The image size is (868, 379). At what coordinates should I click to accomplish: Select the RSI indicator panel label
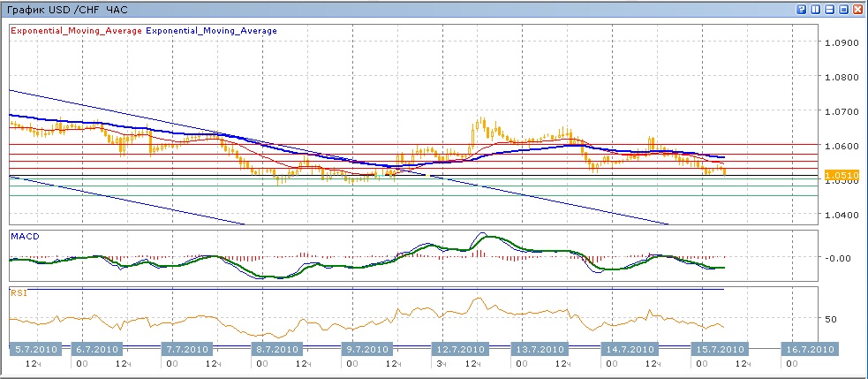pos(18,292)
